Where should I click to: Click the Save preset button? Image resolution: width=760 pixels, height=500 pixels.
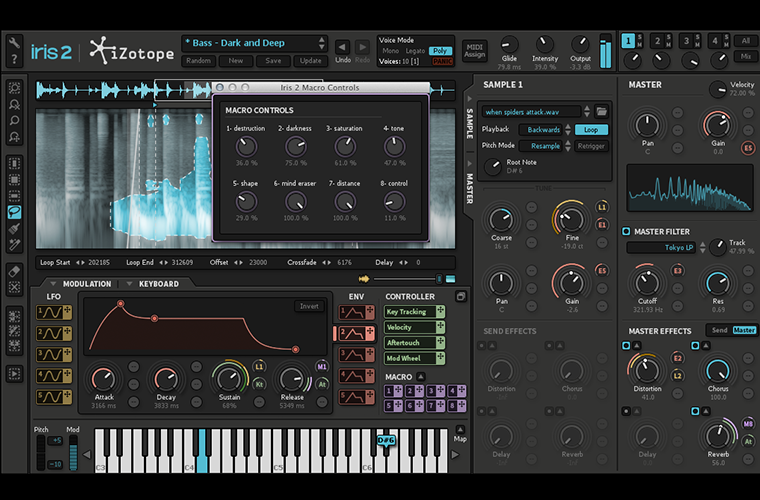pos(273,61)
